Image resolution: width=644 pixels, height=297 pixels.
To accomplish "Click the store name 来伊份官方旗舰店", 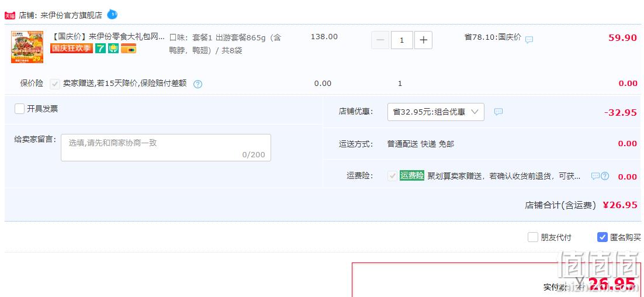I will (x=71, y=16).
